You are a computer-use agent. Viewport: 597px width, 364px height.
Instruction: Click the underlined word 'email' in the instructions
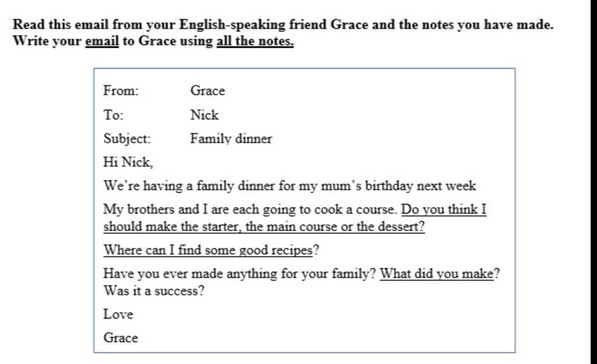[101, 41]
